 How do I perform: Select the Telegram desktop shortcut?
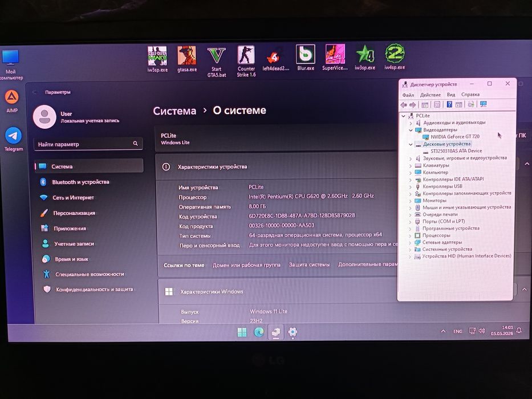[14, 139]
